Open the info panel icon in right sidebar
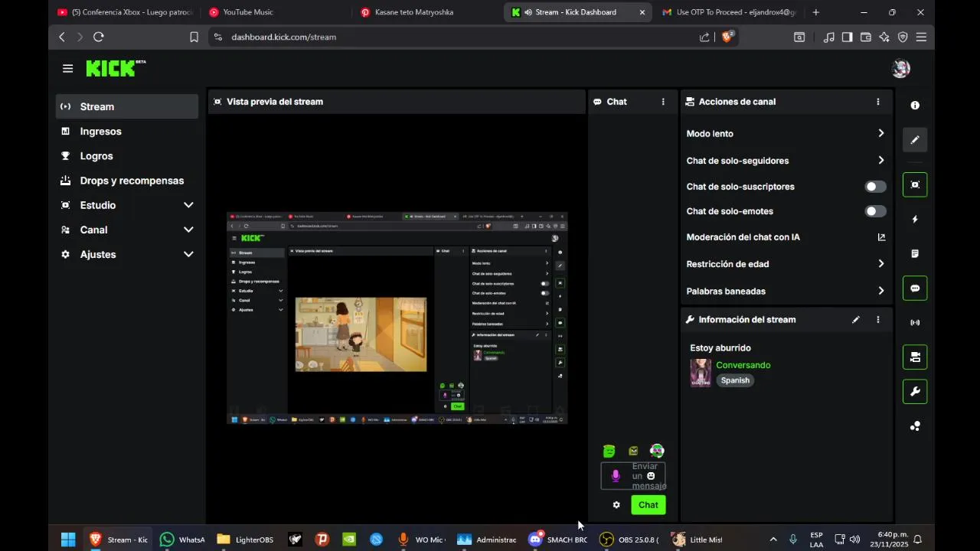The height and width of the screenshot is (551, 980). pos(915,106)
